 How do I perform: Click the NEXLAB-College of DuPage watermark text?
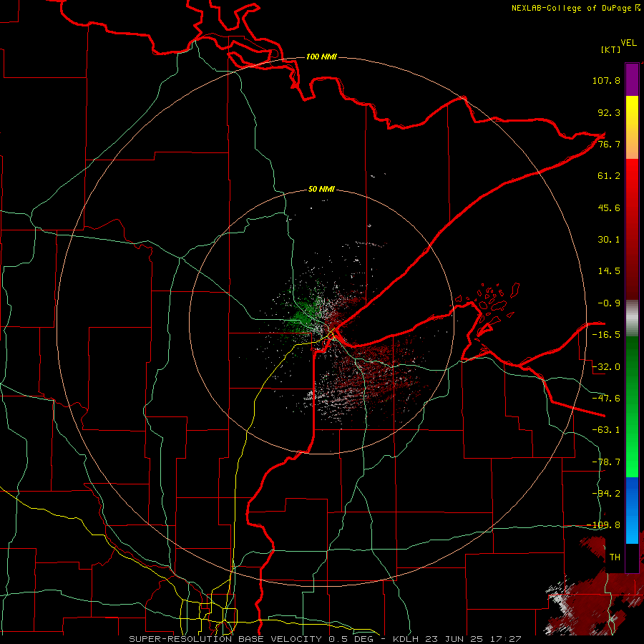tap(575, 8)
